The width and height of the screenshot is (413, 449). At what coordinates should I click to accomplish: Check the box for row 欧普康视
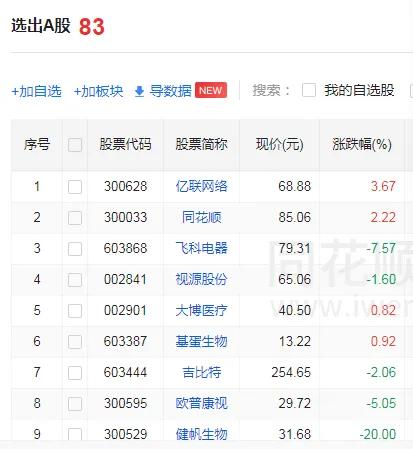coord(75,404)
